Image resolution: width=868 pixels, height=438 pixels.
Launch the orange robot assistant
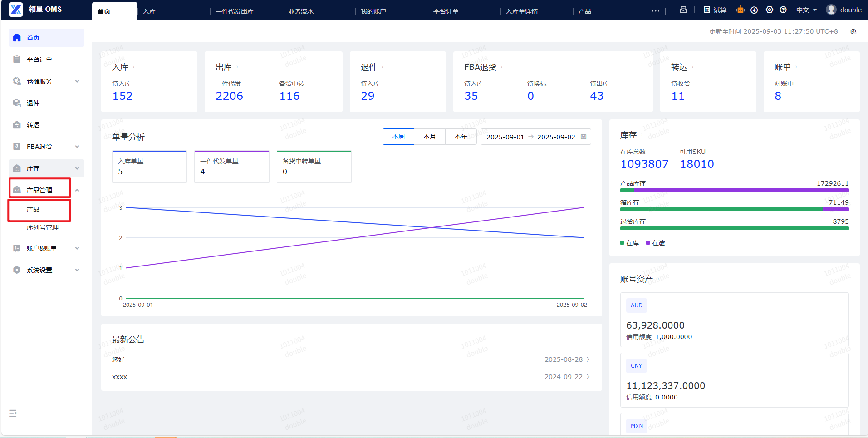coord(740,10)
